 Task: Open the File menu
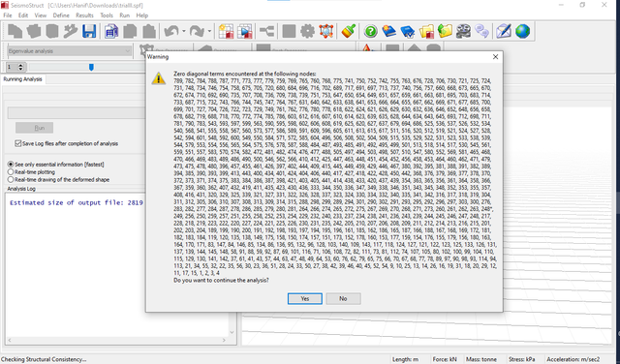8,15
